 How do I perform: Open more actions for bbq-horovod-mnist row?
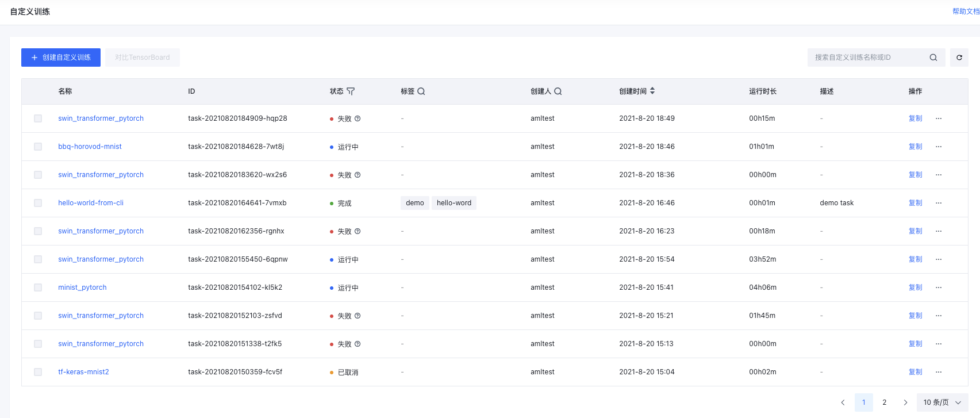pos(939,147)
